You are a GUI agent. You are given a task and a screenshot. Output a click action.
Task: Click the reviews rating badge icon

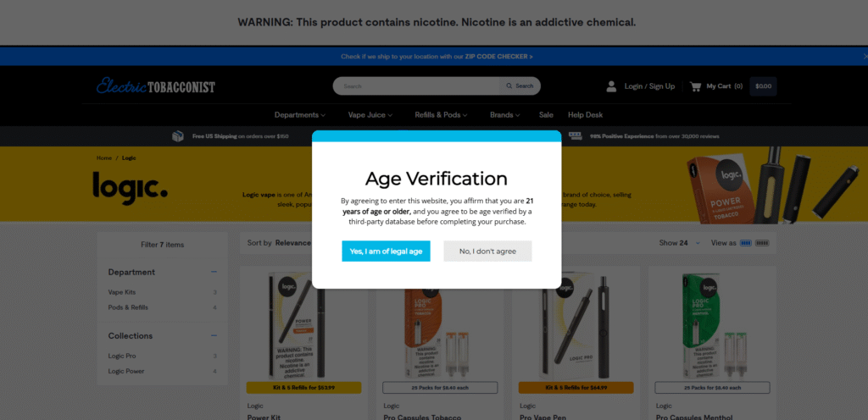pyautogui.click(x=576, y=136)
